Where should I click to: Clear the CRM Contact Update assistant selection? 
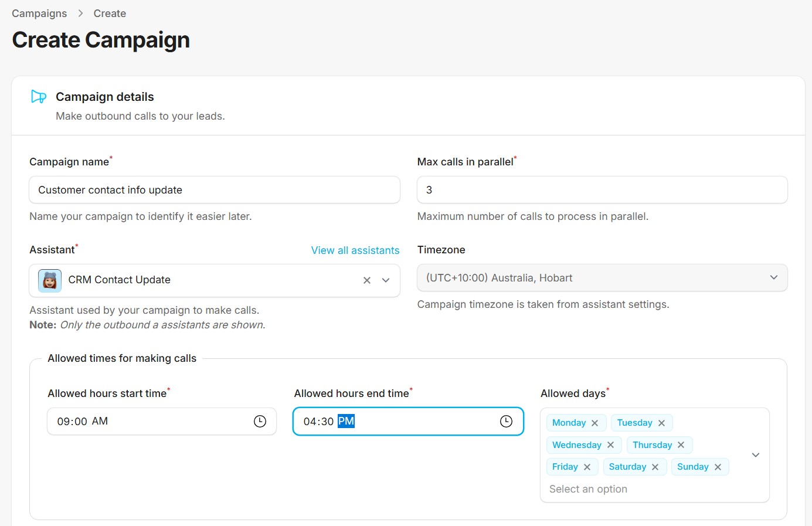(367, 280)
